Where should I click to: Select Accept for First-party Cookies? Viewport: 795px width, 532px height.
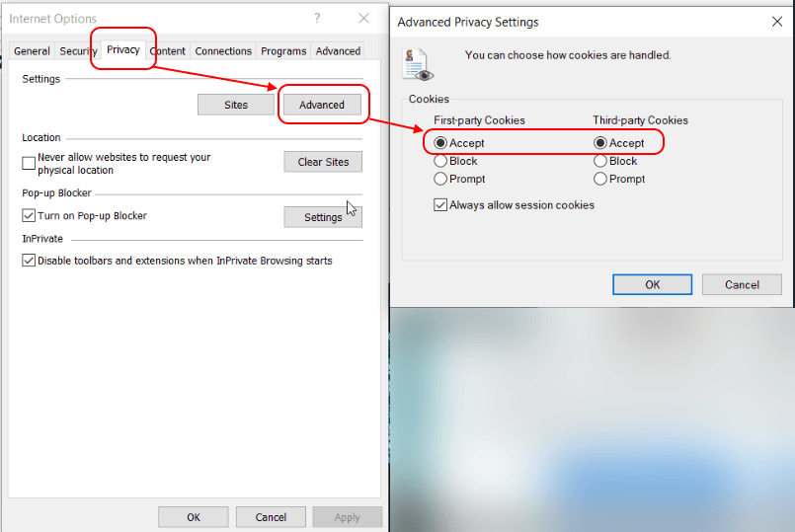pos(440,143)
